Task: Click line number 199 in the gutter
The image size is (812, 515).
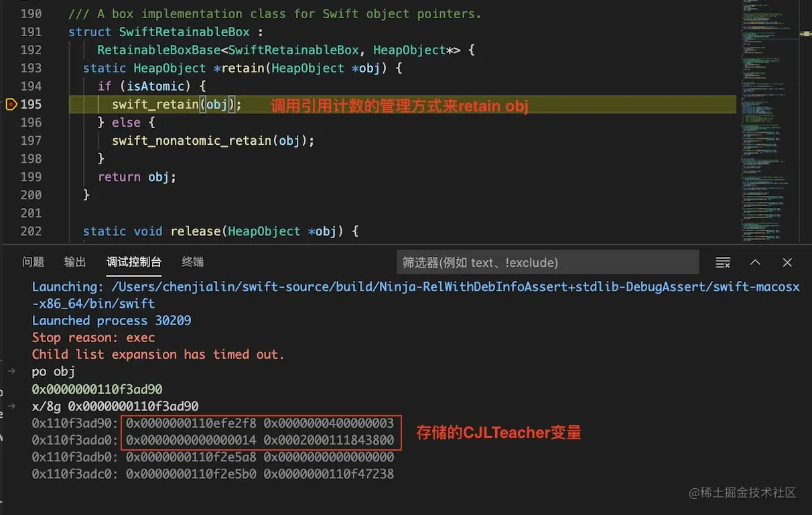Action: pos(31,176)
